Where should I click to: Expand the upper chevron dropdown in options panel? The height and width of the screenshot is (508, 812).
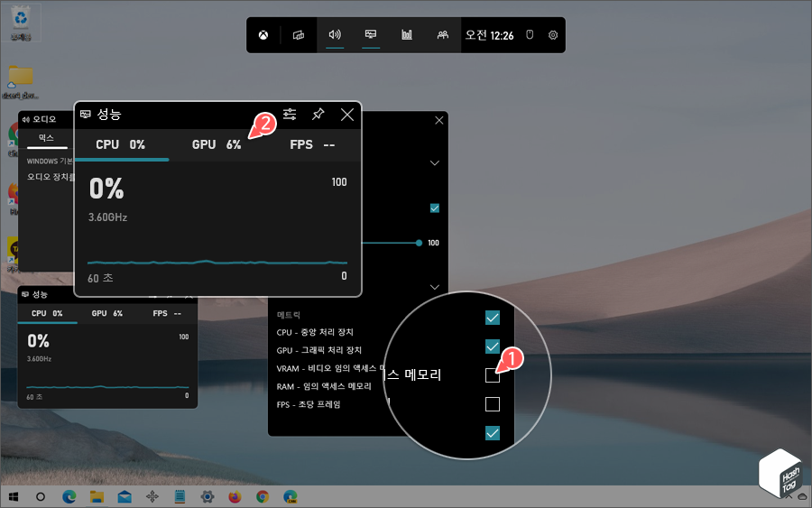[x=435, y=163]
